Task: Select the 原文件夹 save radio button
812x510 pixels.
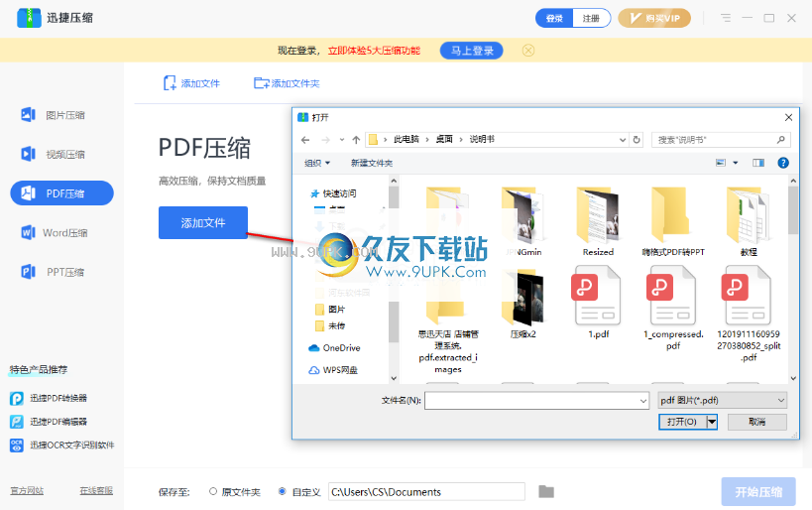Action: [213, 491]
